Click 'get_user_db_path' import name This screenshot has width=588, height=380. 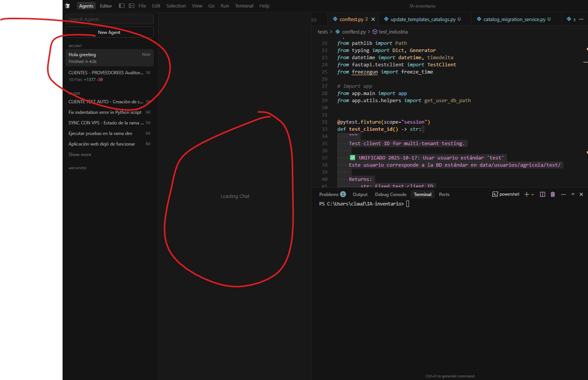[x=447, y=101]
